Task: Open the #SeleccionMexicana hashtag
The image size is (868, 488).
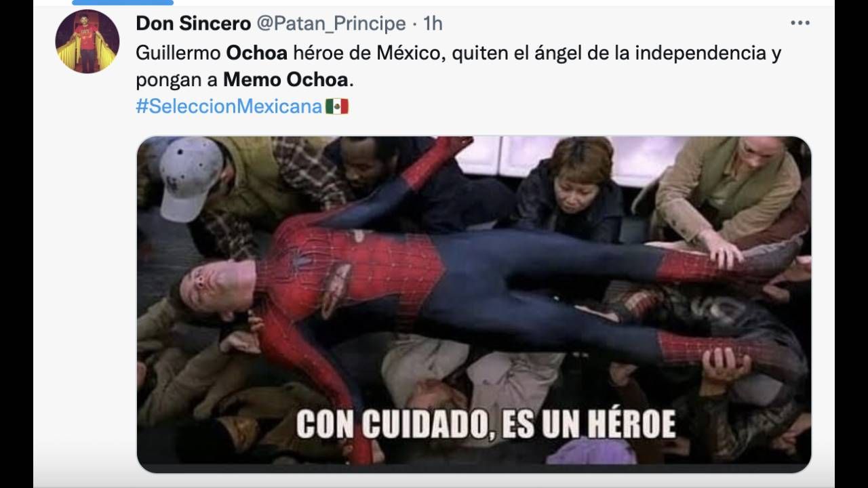Action: click(229, 106)
